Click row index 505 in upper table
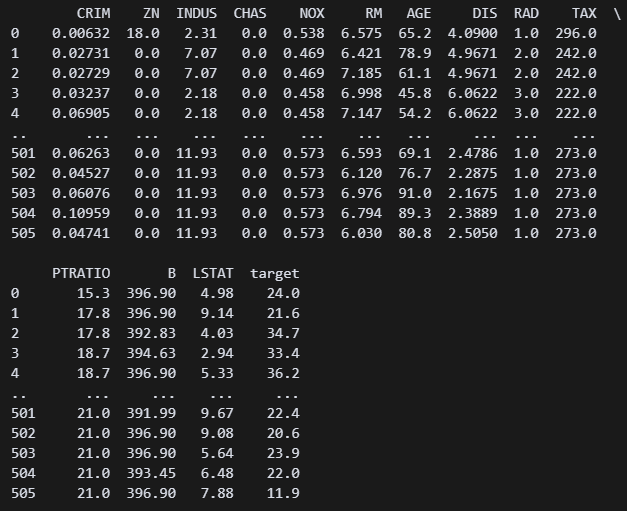627x511 pixels. coord(23,233)
